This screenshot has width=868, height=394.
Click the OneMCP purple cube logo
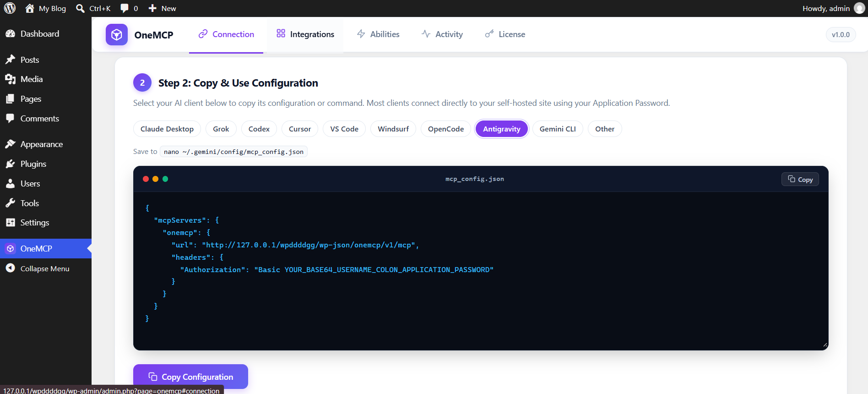tap(117, 34)
